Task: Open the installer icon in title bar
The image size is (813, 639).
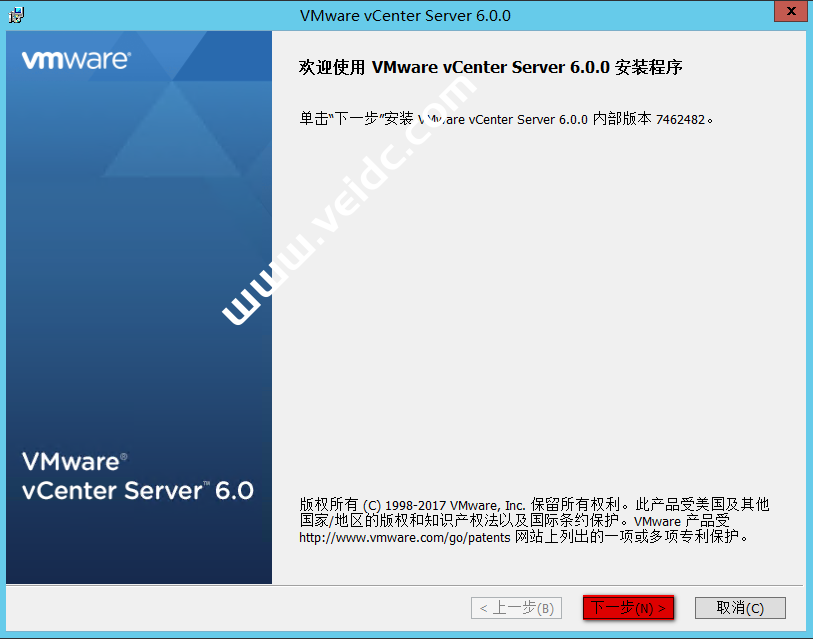Action: point(16,15)
